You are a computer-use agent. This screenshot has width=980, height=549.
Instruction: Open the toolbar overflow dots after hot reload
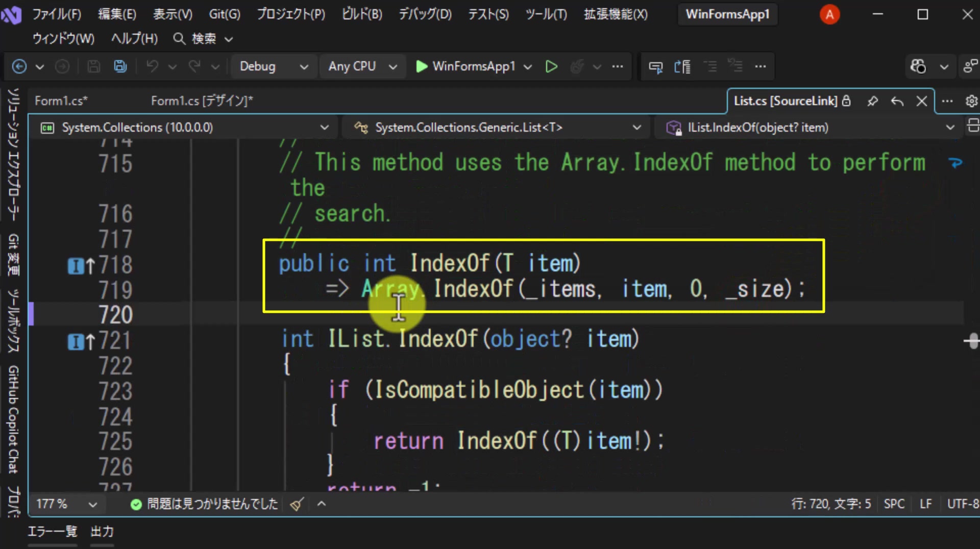click(x=618, y=66)
